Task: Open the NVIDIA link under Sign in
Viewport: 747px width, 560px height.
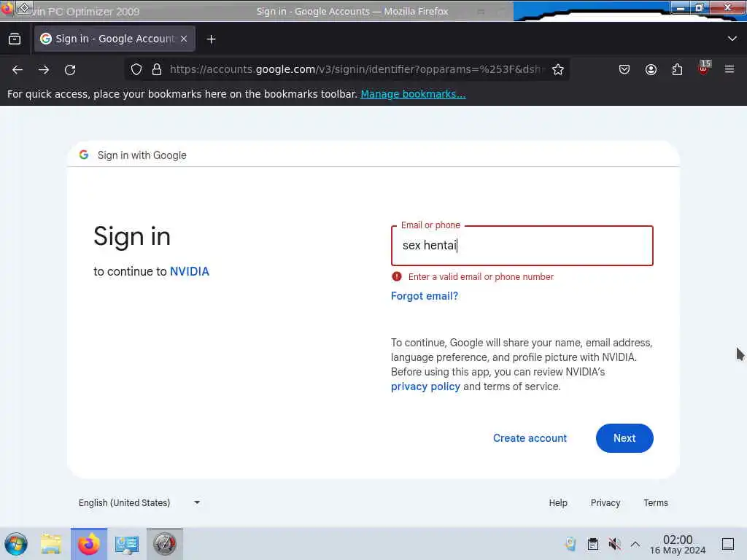Action: [x=190, y=271]
